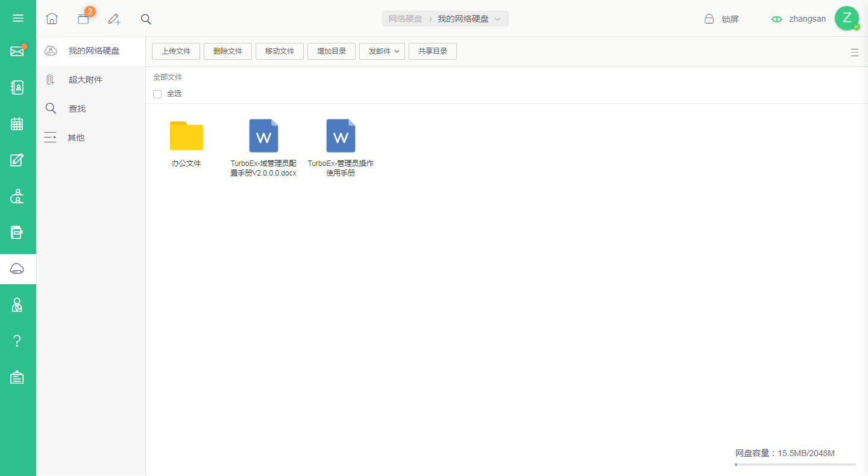Screen dimensions: 868x476
Task: Click the 删除文件 button
Action: (x=228, y=51)
